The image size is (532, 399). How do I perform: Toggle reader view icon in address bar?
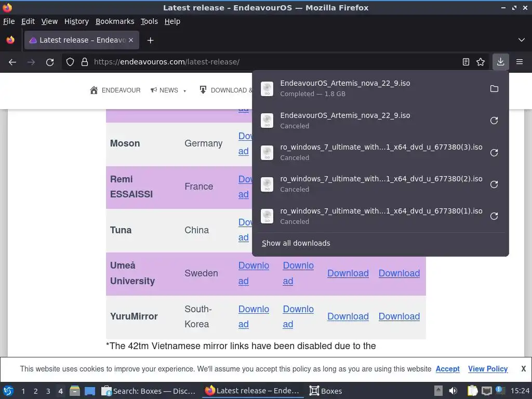coord(466,62)
